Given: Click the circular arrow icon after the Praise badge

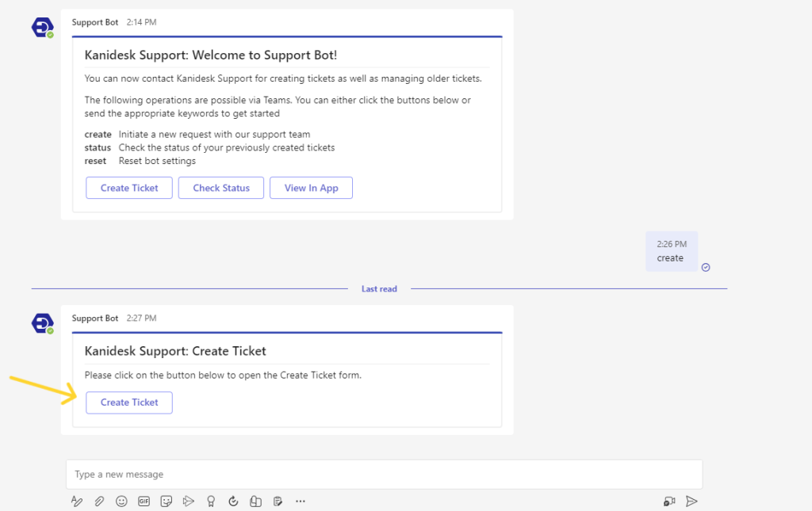Looking at the screenshot, I should pos(233,501).
